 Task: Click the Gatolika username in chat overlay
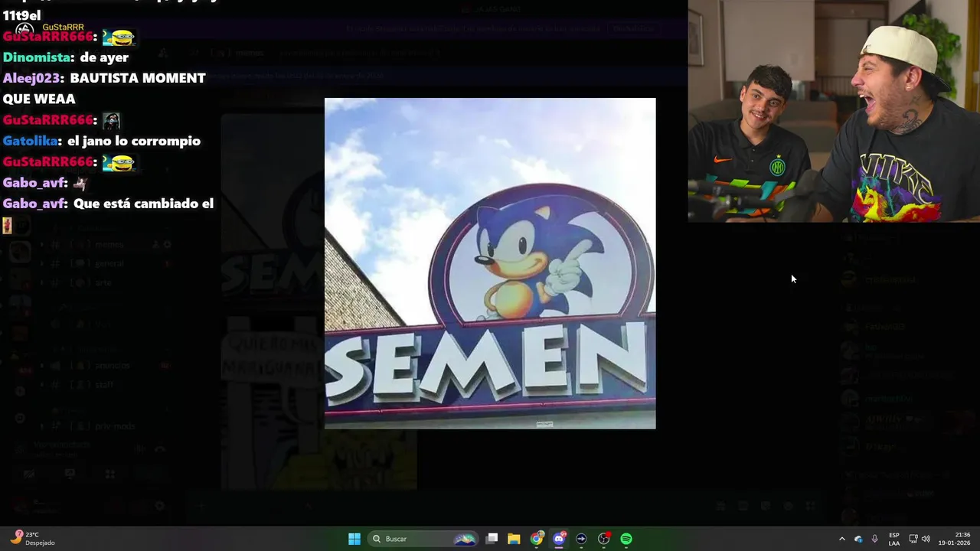click(x=31, y=141)
